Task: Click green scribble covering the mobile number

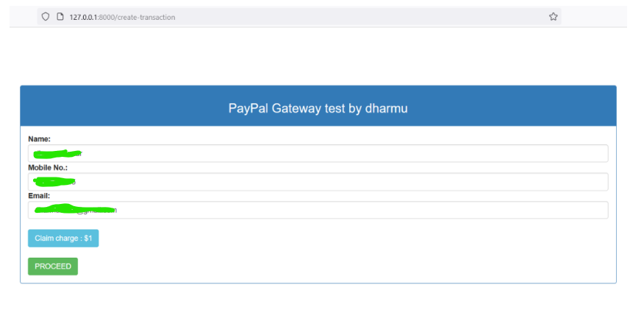Action: (54, 181)
